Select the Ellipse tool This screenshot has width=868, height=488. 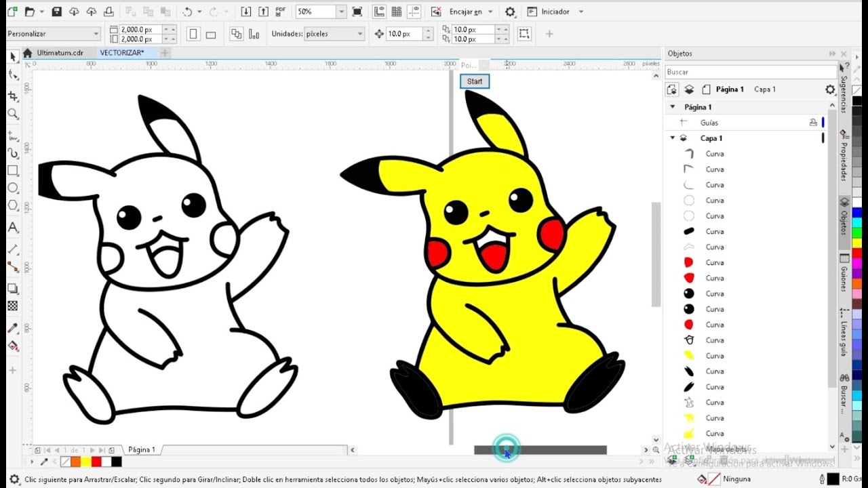(13, 188)
